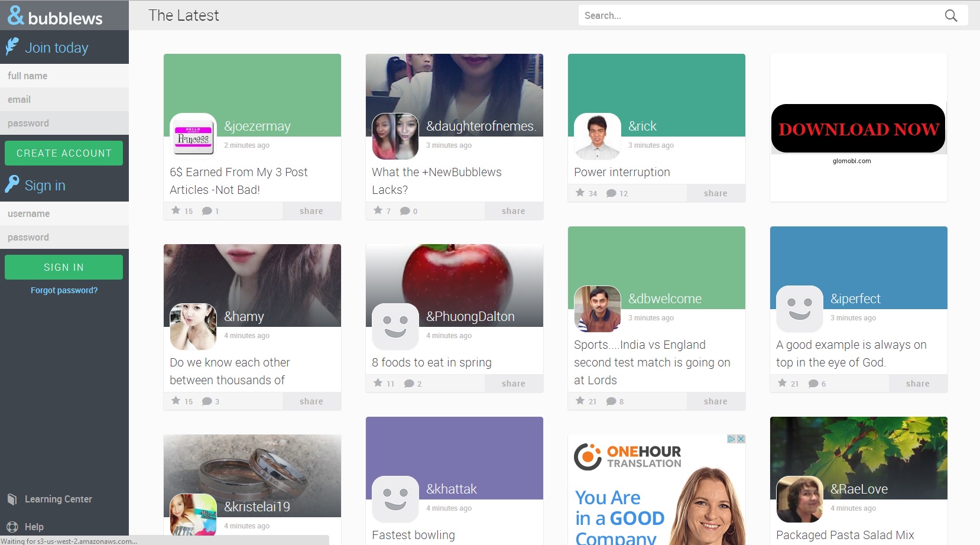
Task: Click the Help lifebuoy icon
Action: tap(12, 527)
